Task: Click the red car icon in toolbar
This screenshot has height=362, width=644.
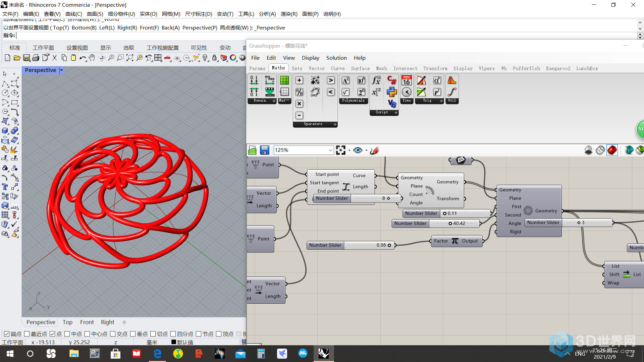Action: coord(167,58)
